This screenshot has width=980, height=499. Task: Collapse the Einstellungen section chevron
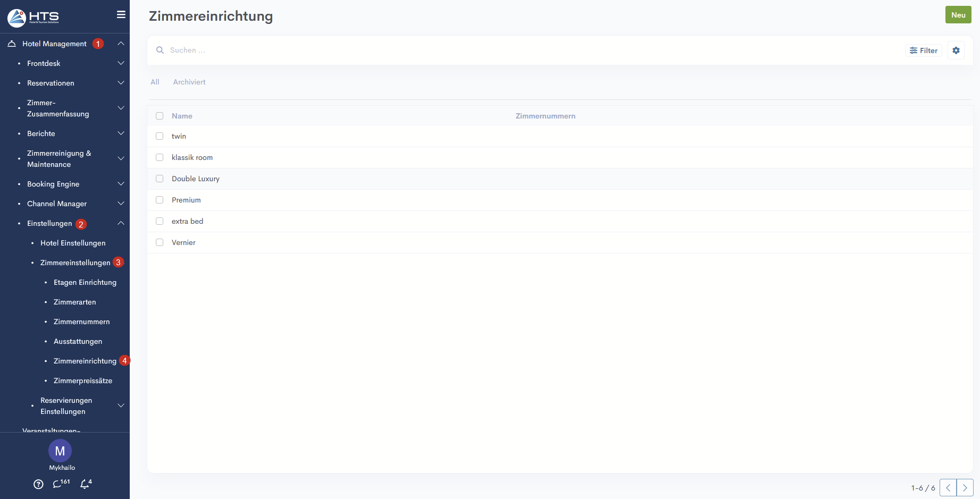coord(121,223)
